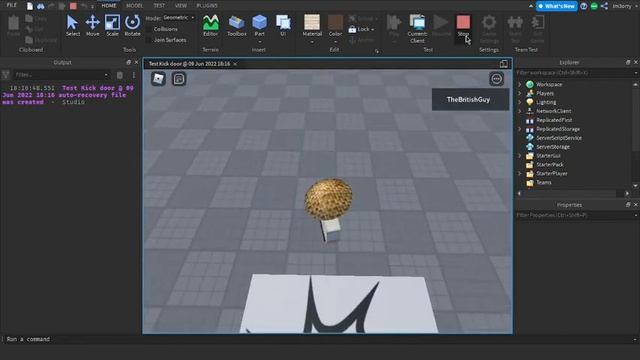Click the green status icon in title bar
Image resolution: width=640 pixels, height=360 pixels.
[x=594, y=6]
